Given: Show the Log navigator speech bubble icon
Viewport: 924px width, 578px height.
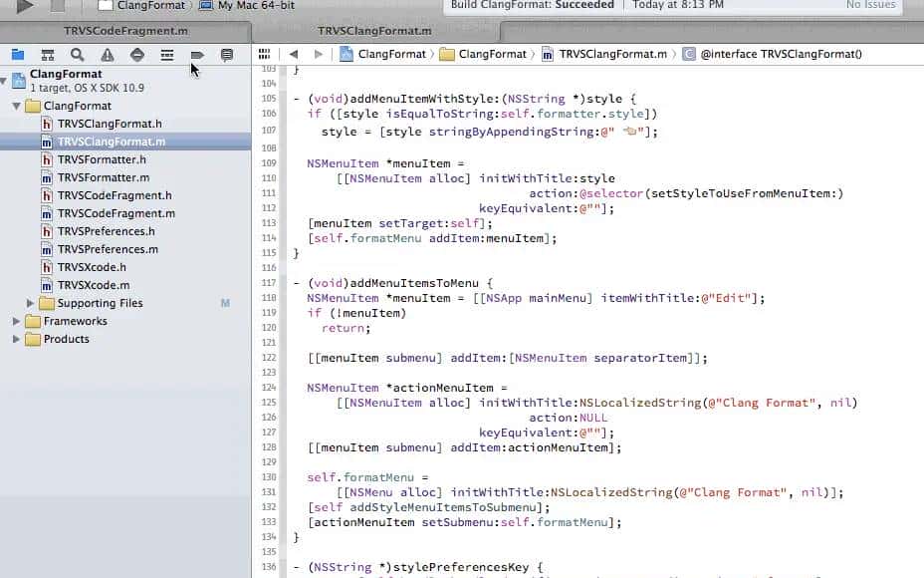Looking at the screenshot, I should 227,55.
